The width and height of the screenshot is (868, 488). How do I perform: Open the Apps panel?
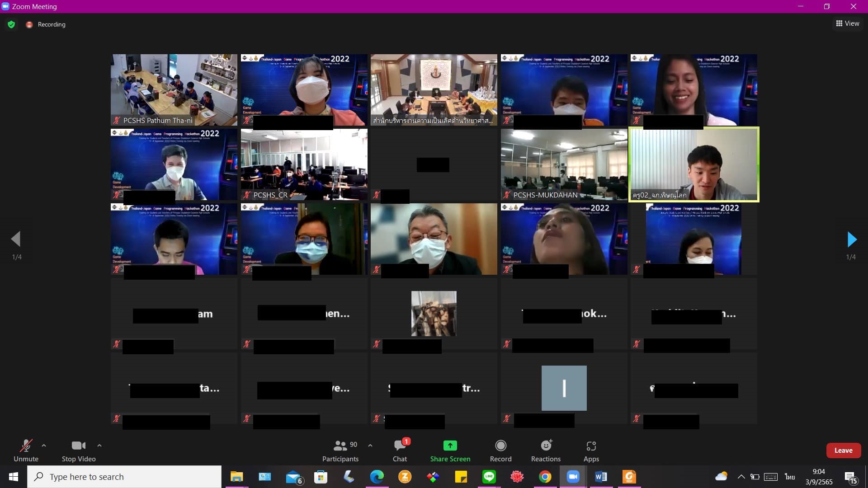tap(591, 450)
